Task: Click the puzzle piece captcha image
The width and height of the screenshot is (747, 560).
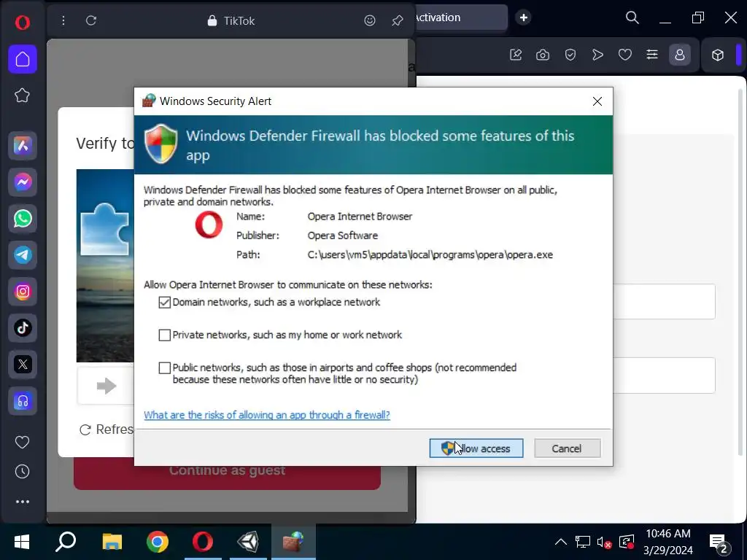Action: (104, 229)
